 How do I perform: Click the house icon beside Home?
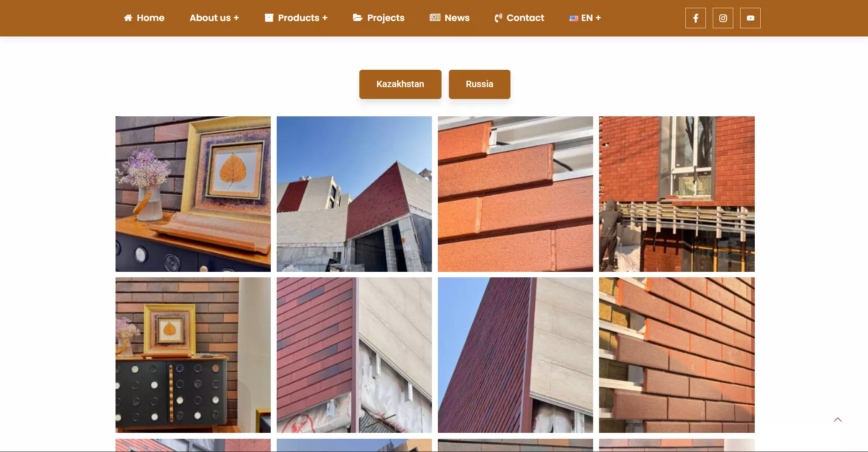(x=128, y=18)
